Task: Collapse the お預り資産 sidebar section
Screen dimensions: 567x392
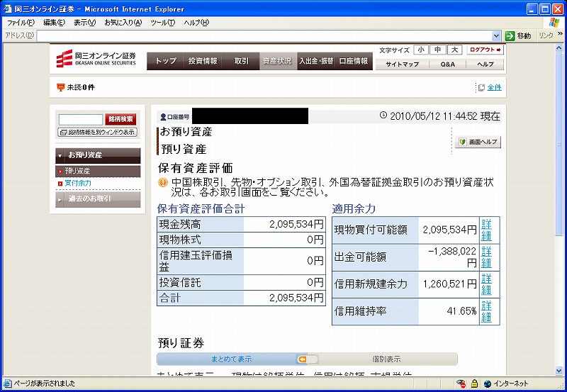Action: (x=60, y=155)
